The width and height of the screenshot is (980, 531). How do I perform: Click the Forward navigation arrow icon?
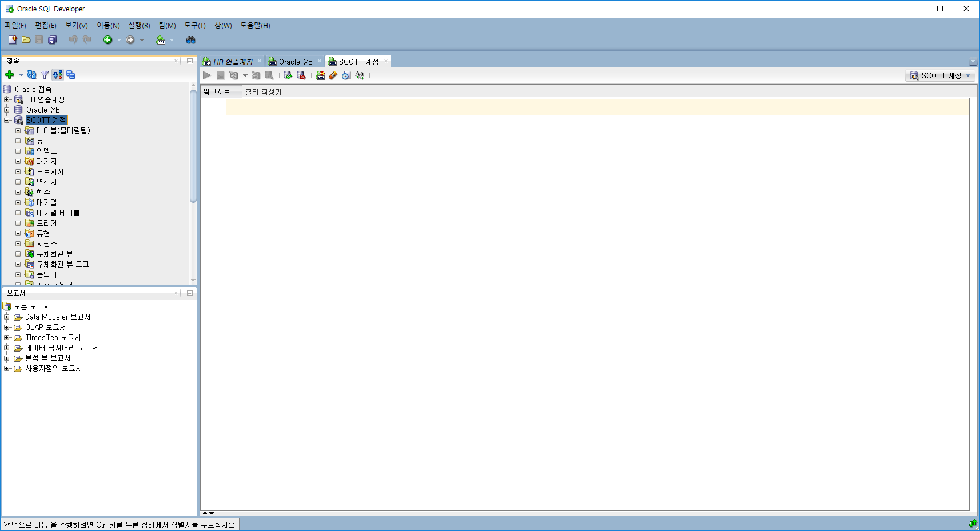click(x=130, y=40)
